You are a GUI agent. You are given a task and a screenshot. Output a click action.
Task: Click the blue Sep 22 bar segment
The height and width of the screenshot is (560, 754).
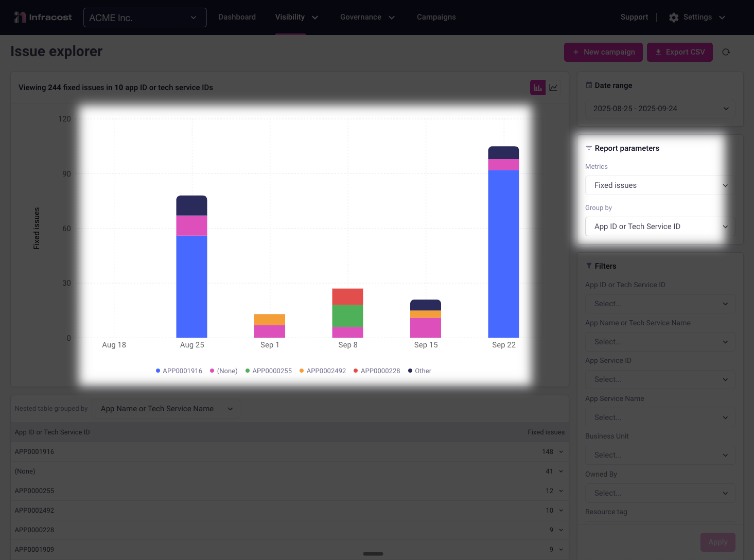tap(503, 253)
